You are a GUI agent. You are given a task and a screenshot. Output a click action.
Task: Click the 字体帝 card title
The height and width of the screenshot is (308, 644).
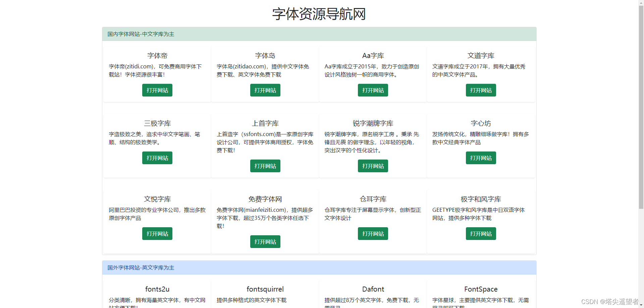click(x=157, y=56)
